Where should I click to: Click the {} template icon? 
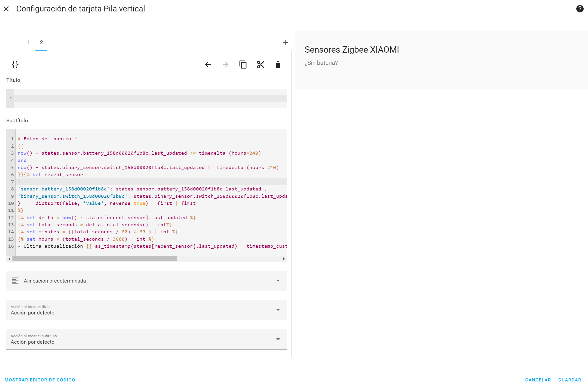[15, 65]
